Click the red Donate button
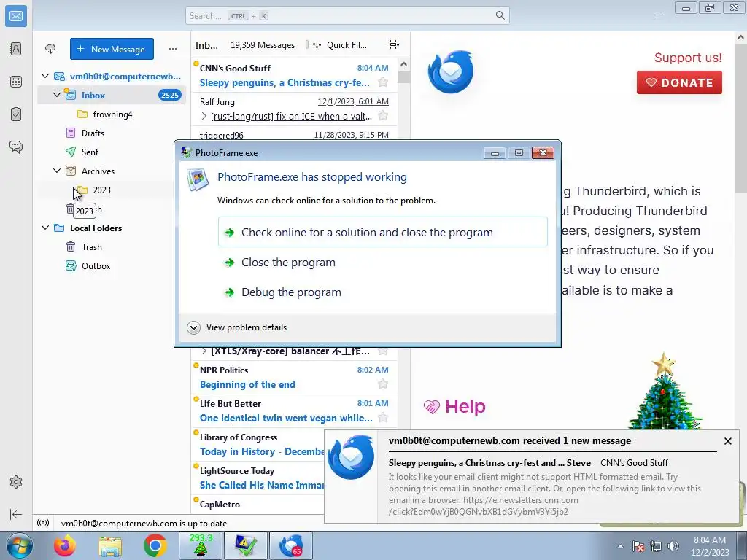 click(x=679, y=82)
